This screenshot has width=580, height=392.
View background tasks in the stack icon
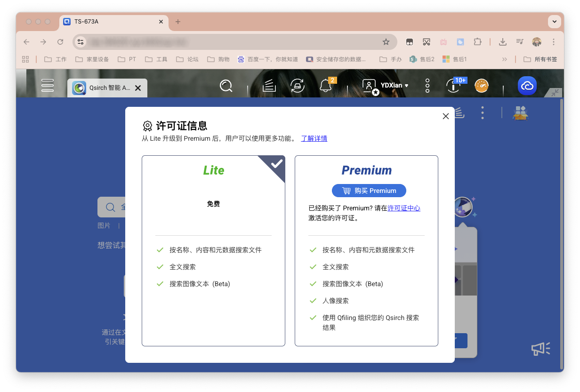pyautogui.click(x=268, y=86)
